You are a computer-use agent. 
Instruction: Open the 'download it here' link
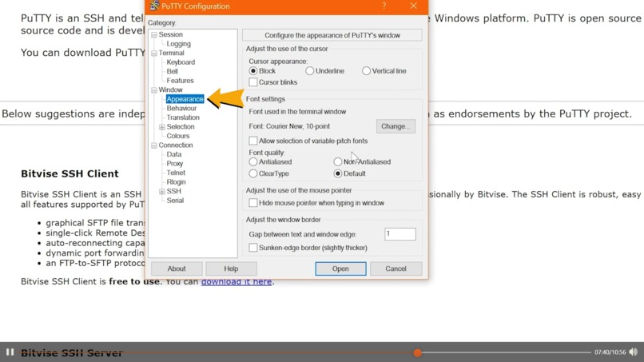coord(237,282)
